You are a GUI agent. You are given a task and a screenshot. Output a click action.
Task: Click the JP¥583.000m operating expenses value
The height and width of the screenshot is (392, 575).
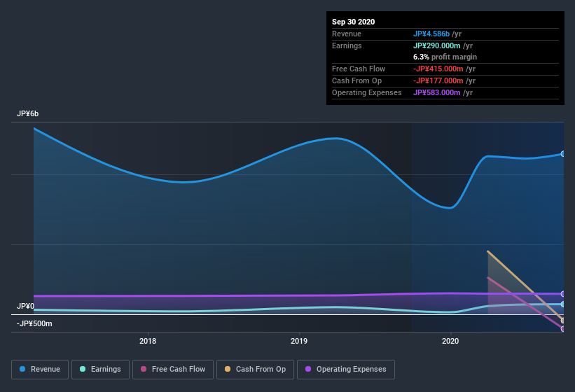click(x=437, y=92)
